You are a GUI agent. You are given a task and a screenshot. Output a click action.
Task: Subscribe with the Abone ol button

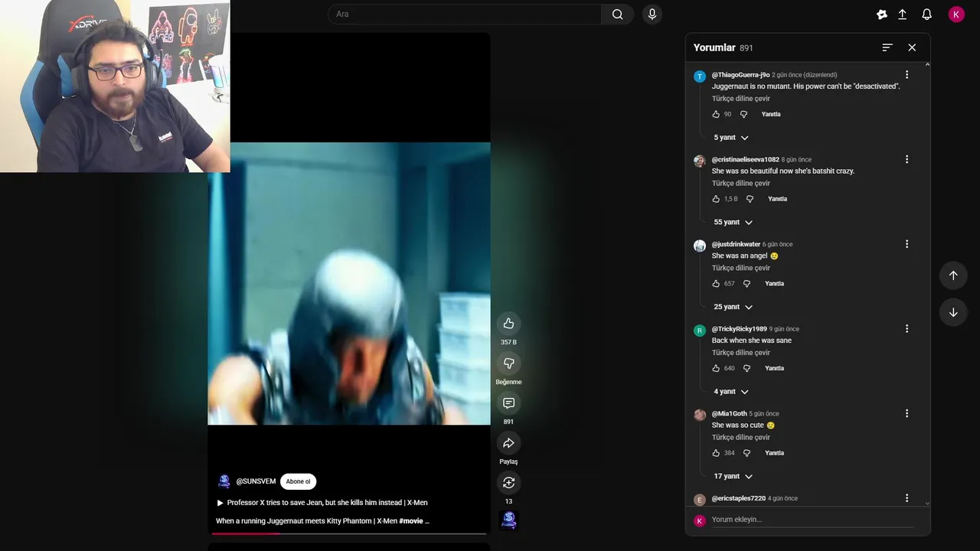298,481
